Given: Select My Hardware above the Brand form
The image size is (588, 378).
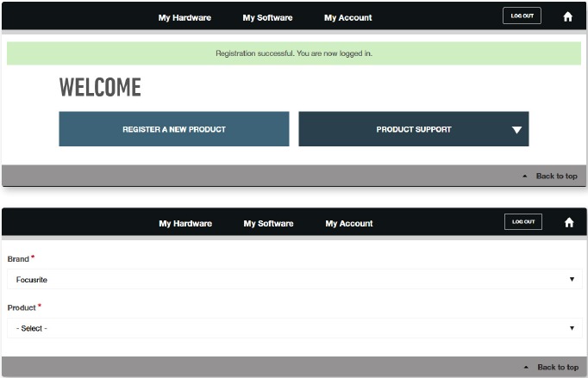Looking at the screenshot, I should pos(185,223).
